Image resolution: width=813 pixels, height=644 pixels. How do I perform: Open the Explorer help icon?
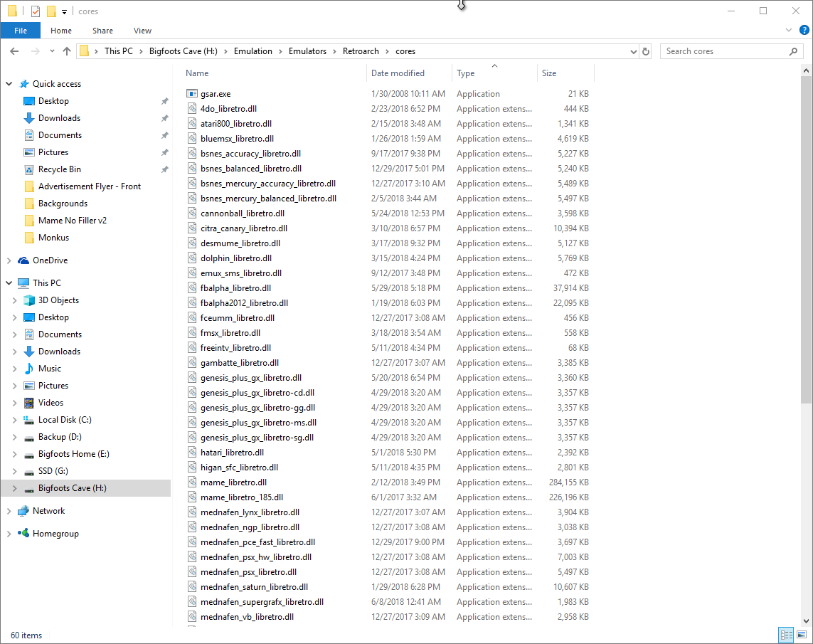(804, 30)
